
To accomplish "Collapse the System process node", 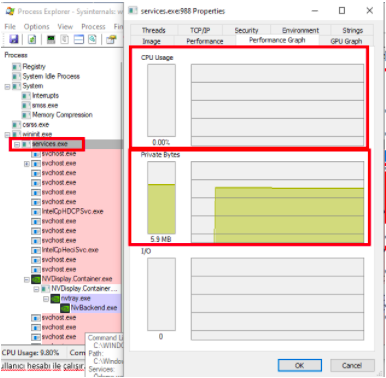I will pyautogui.click(x=7, y=86).
